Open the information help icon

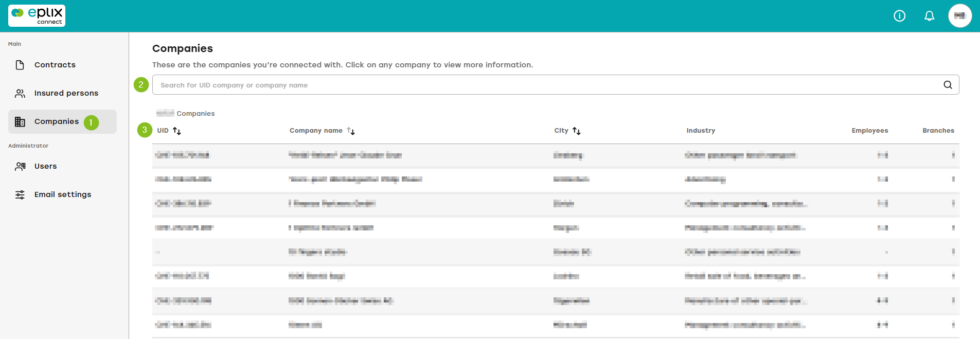[x=899, y=16]
